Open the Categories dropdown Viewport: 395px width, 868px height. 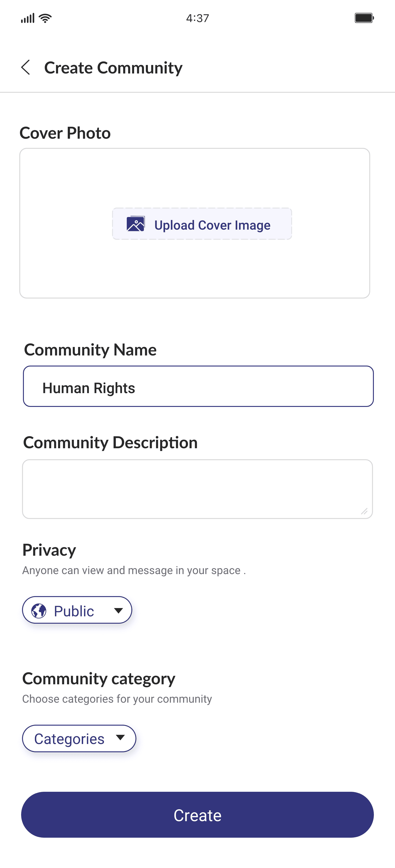point(79,738)
